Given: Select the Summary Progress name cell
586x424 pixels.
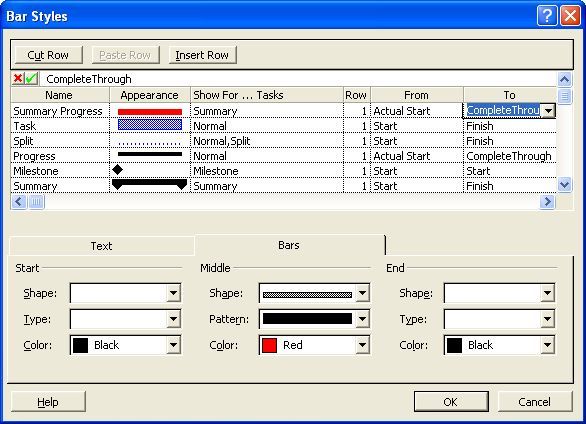Looking at the screenshot, I should click(60, 111).
